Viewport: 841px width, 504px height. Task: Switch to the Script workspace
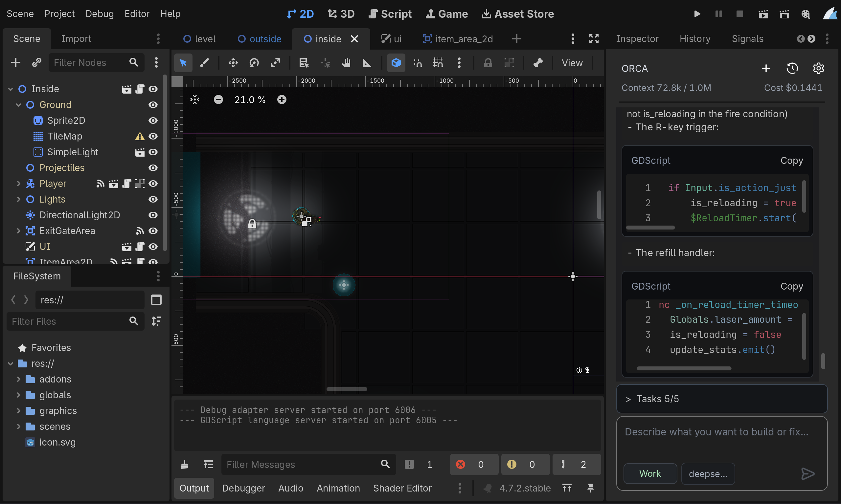tap(390, 14)
